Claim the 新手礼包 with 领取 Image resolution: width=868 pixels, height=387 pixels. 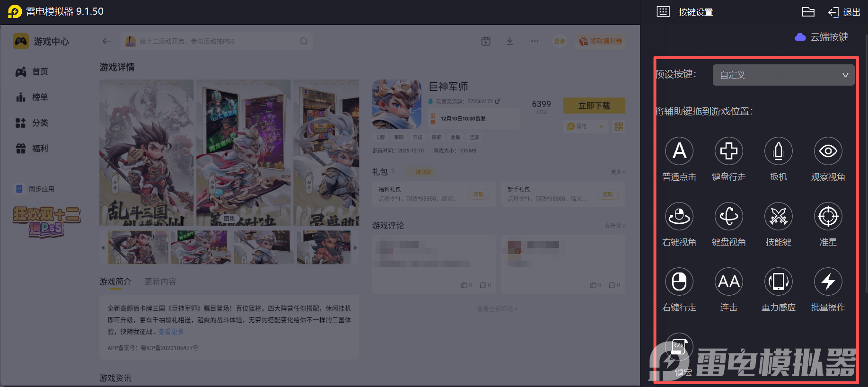608,194
